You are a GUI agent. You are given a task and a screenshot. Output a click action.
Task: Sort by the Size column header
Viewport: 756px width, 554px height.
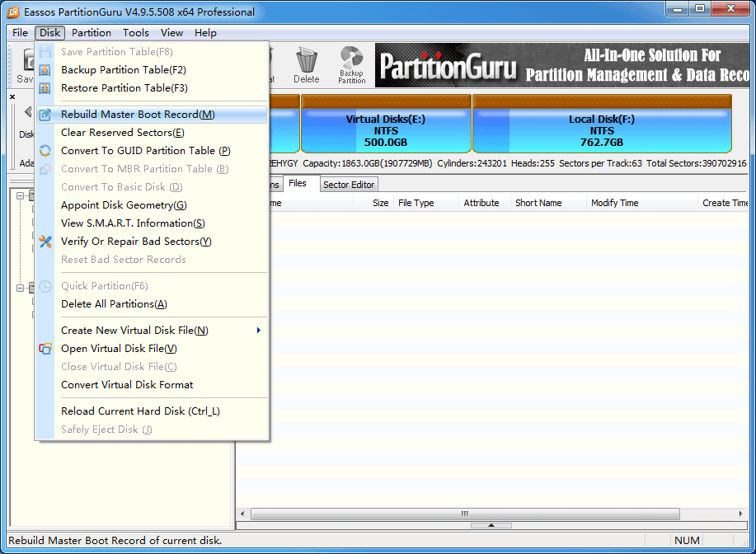[373, 203]
